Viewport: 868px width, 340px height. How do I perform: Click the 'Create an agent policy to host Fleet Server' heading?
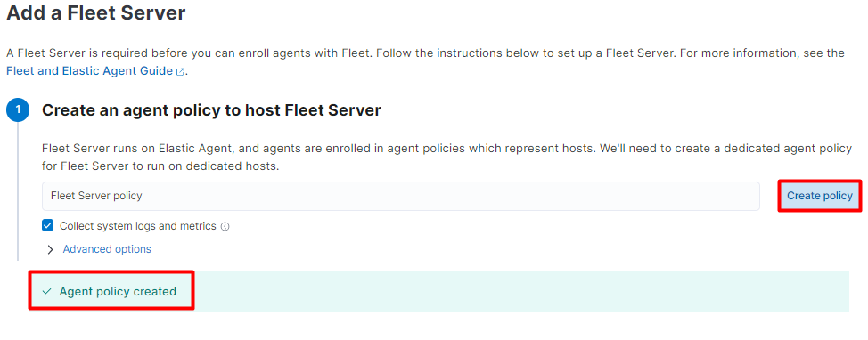[211, 110]
